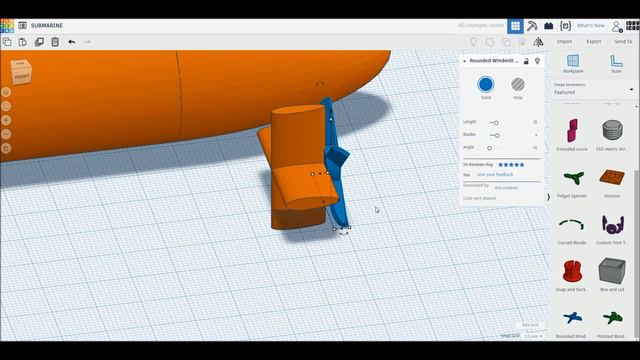Screen dimensions: 640x360
Task: Click the Show All lightbulb icon
Action: pyautogui.click(x=473, y=42)
